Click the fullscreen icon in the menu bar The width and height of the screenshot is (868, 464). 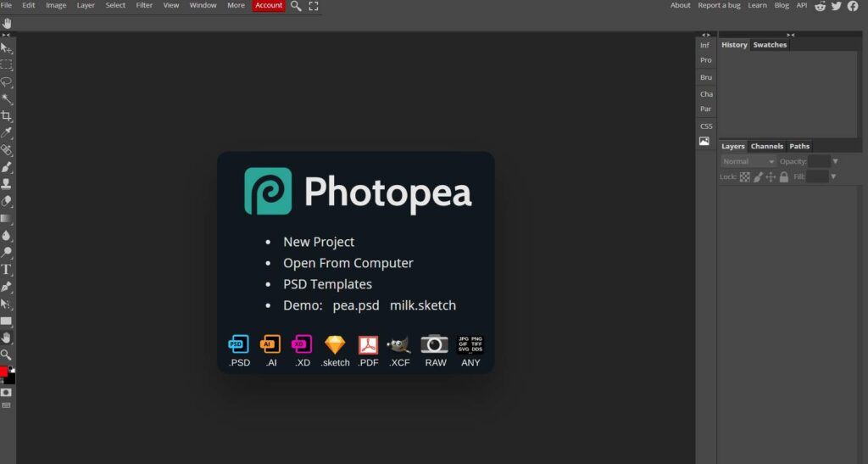point(314,6)
